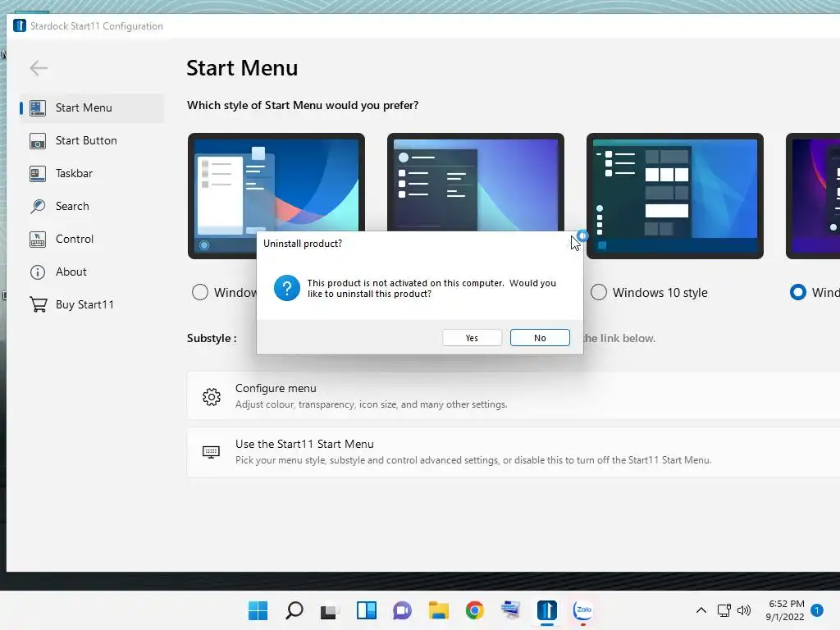Choose the second dark start menu thumbnail
This screenshot has width=840, height=630.
click(x=476, y=182)
